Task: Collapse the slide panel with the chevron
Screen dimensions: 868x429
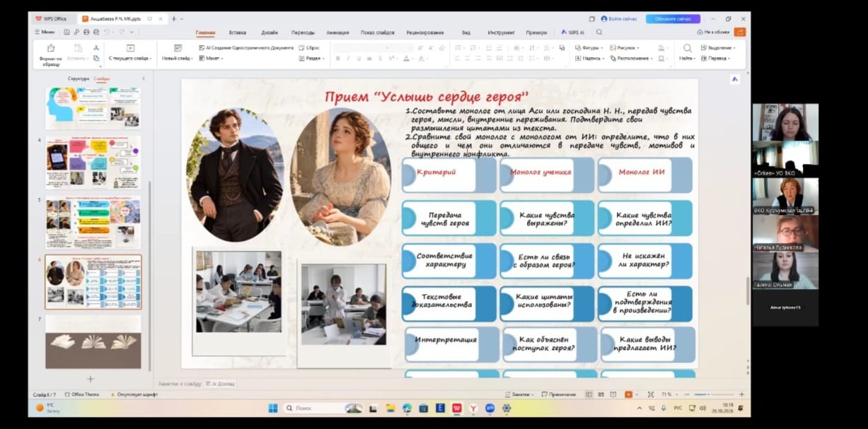Action: pos(144,78)
